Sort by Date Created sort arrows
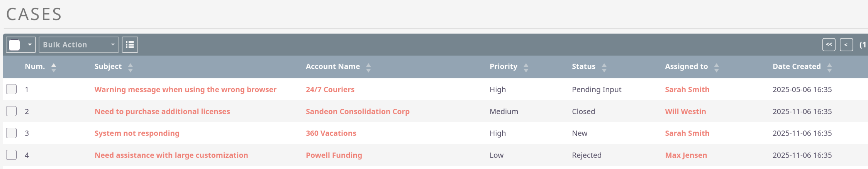 tap(829, 68)
